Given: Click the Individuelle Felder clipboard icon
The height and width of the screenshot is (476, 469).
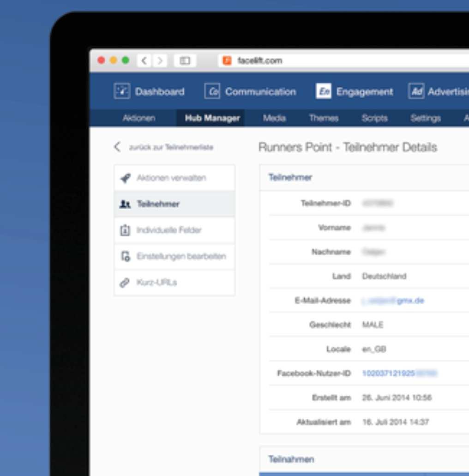Looking at the screenshot, I should pos(125,230).
